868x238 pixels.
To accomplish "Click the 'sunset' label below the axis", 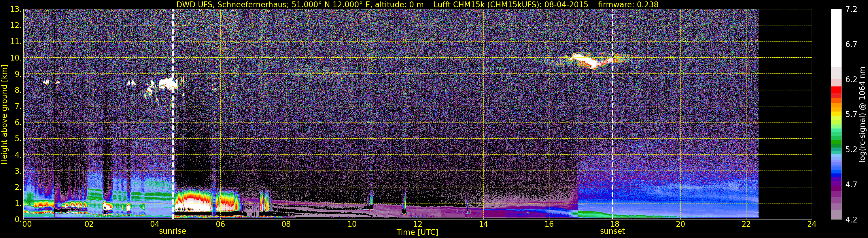I will (x=612, y=231).
